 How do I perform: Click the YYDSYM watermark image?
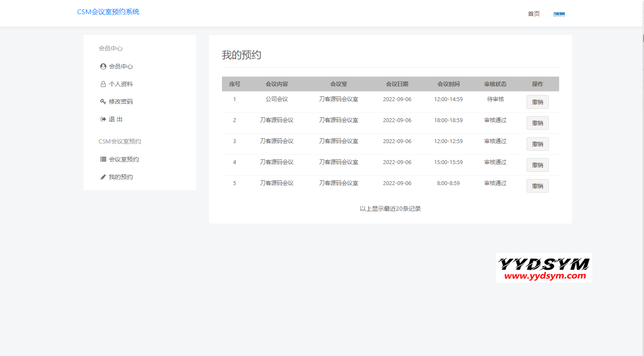(x=544, y=268)
